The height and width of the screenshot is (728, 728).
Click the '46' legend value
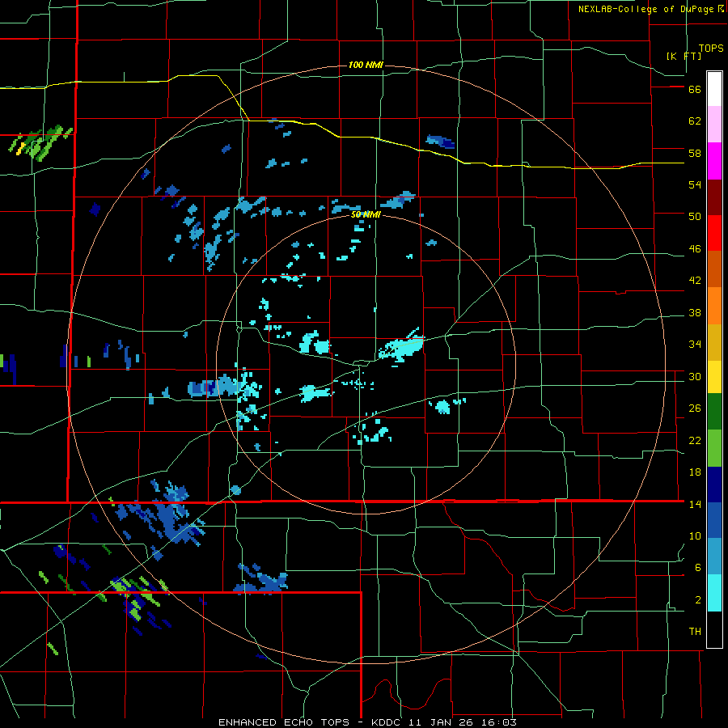[695, 249]
